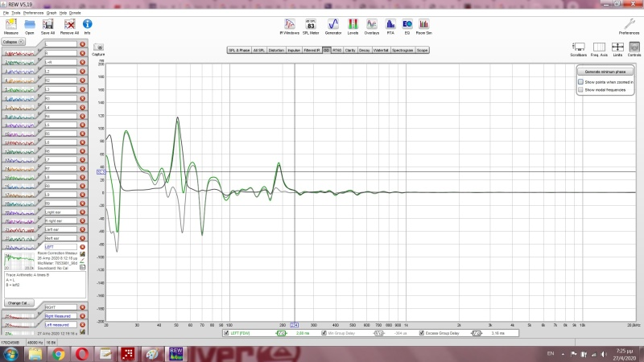The width and height of the screenshot is (644, 362).
Task: Open the RTA analyzer window
Action: [x=390, y=25]
